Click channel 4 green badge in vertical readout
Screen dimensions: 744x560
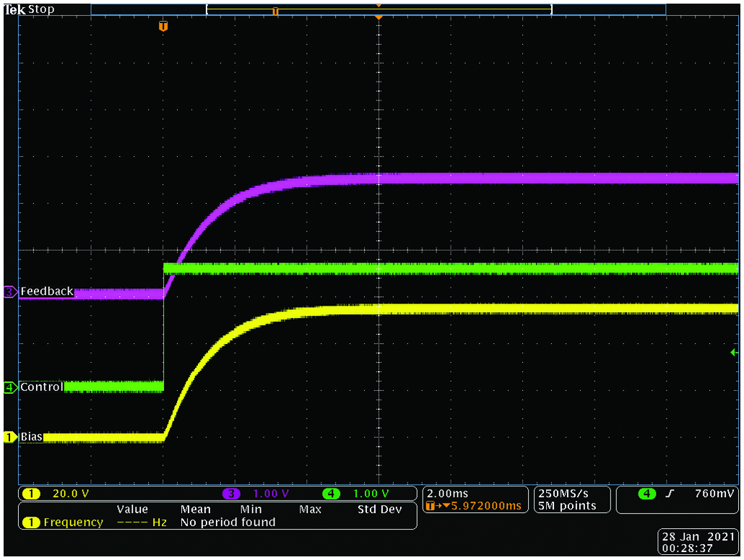331,494
